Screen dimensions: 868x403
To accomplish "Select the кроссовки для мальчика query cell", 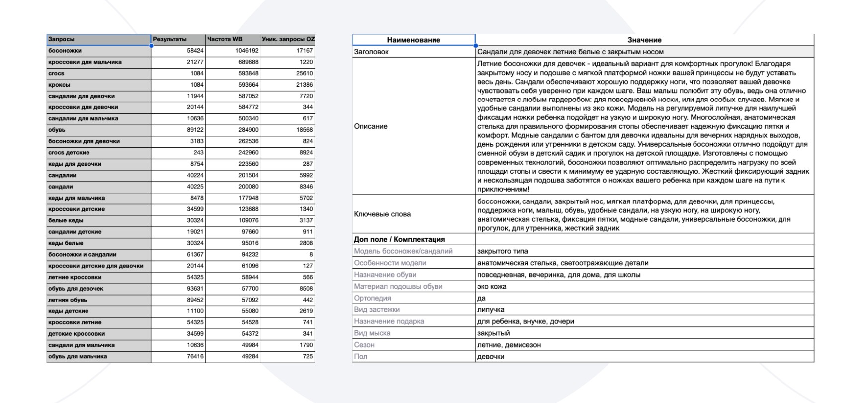I will (98, 62).
